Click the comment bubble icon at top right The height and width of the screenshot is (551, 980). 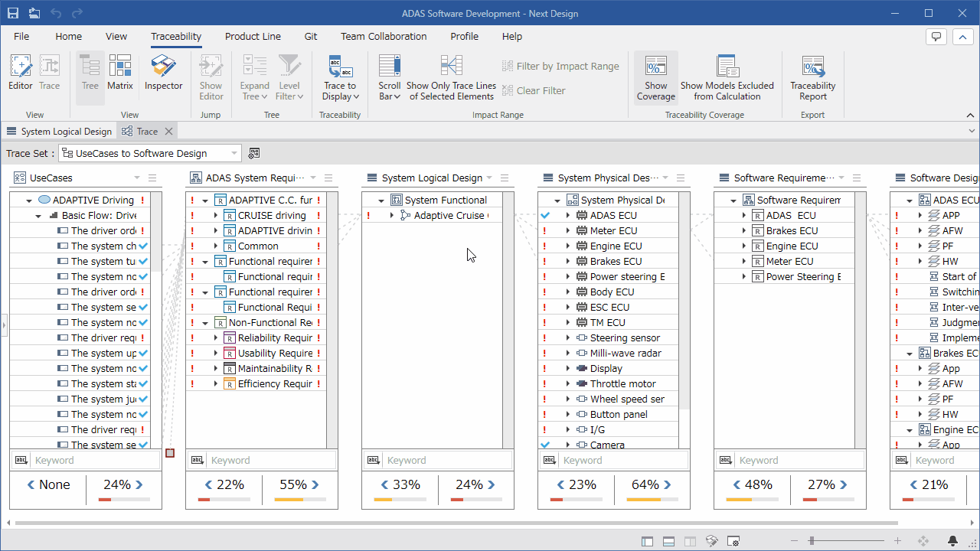click(936, 36)
